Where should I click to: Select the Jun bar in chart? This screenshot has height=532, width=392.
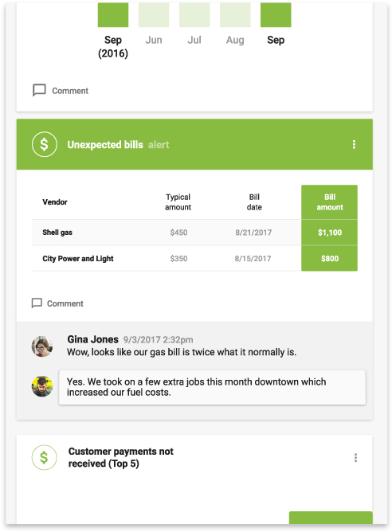154,14
